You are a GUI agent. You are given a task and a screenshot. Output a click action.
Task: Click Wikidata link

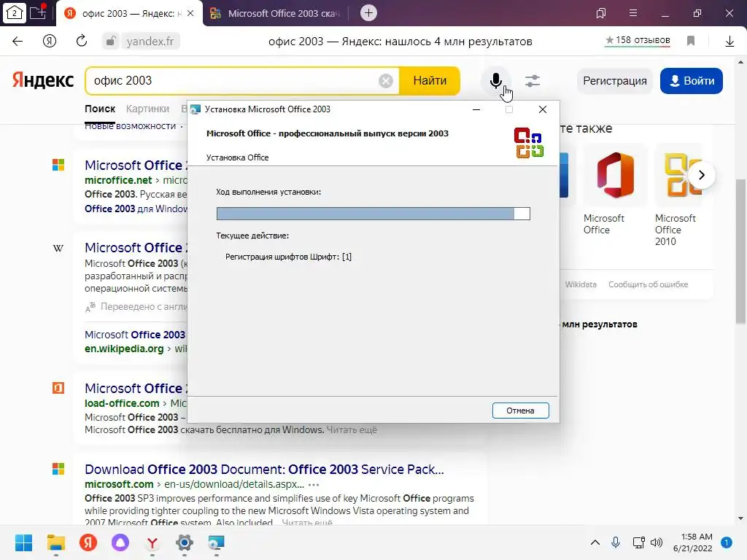(x=581, y=284)
